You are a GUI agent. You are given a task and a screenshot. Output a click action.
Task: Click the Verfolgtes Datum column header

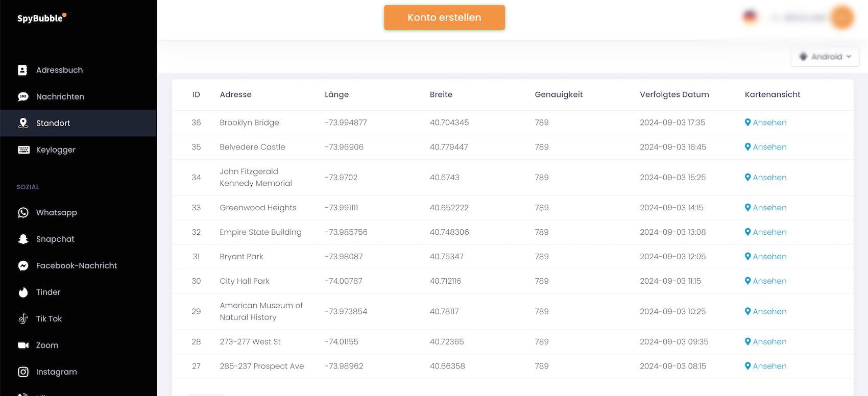(674, 94)
